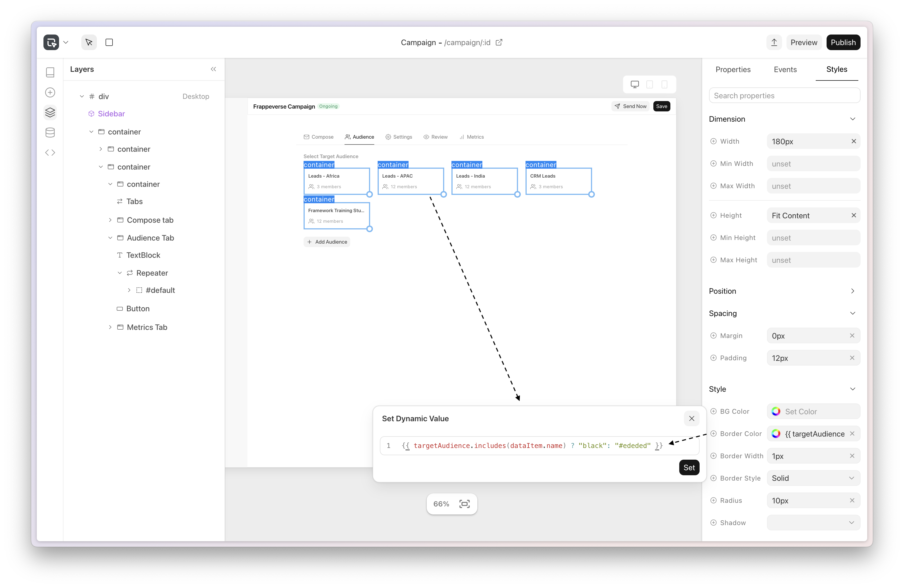
Task: Open the BG Color picker swatch
Action: [776, 411]
